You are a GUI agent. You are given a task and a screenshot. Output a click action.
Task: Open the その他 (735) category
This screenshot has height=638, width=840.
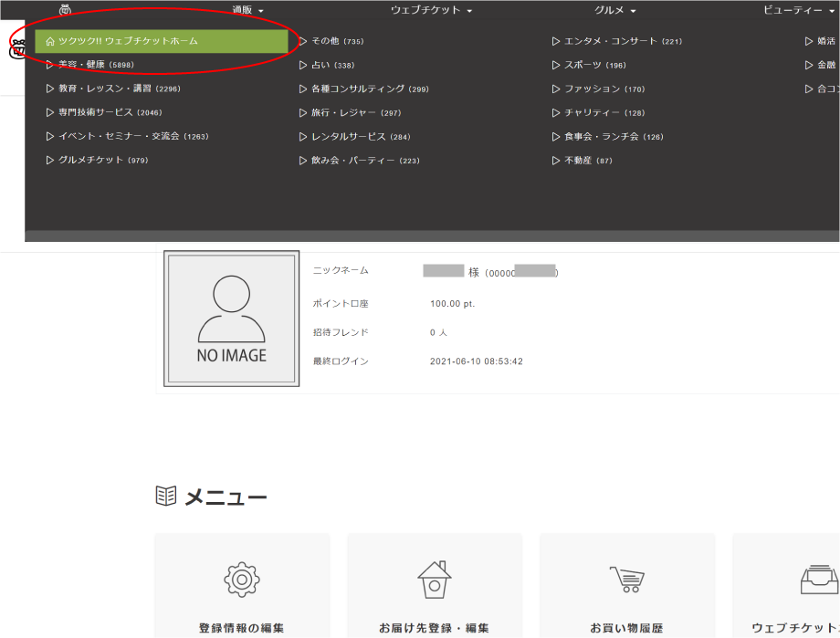click(331, 41)
